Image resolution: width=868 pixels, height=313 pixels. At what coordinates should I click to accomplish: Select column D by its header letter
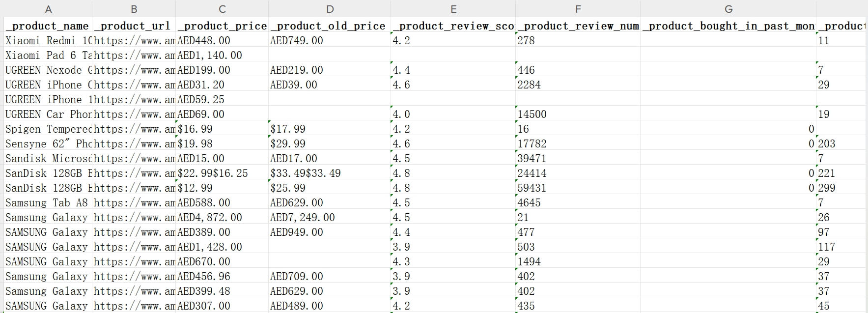[330, 9]
